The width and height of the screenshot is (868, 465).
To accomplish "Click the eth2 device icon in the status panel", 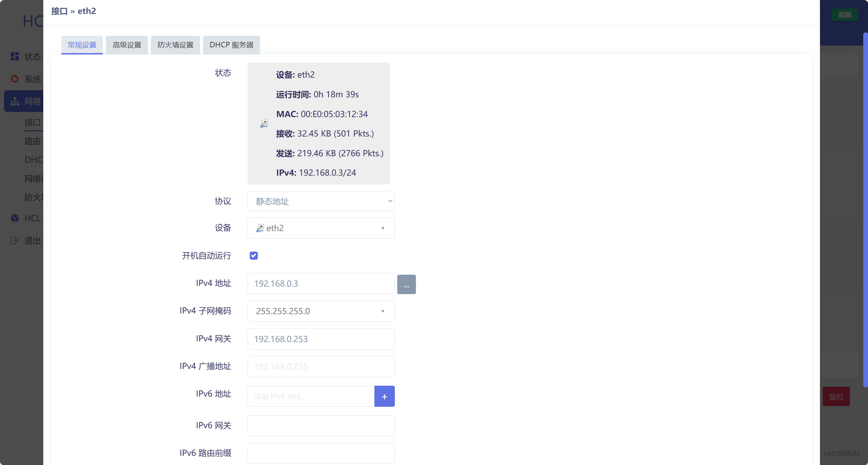I will [264, 123].
